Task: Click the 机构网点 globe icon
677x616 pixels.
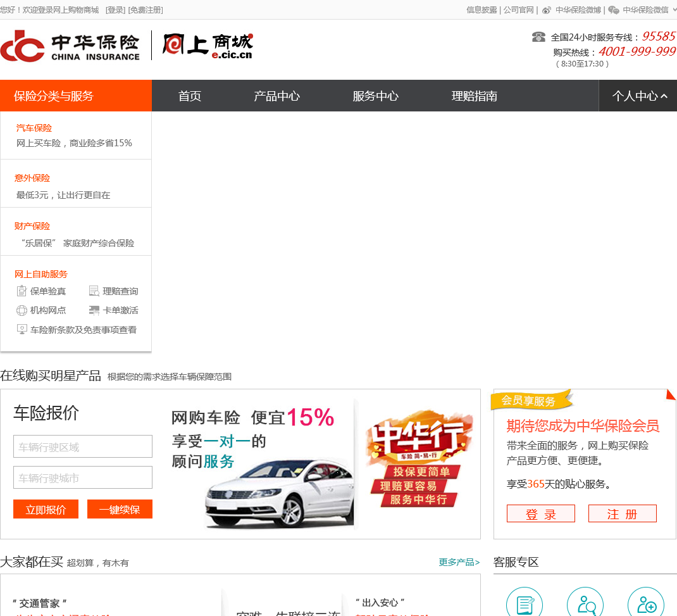Action: point(22,311)
